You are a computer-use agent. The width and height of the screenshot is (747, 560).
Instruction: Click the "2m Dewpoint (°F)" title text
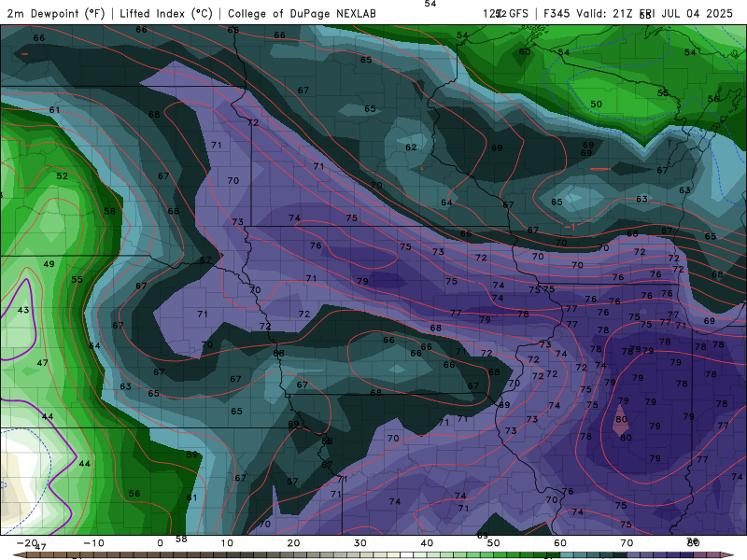[x=56, y=13]
